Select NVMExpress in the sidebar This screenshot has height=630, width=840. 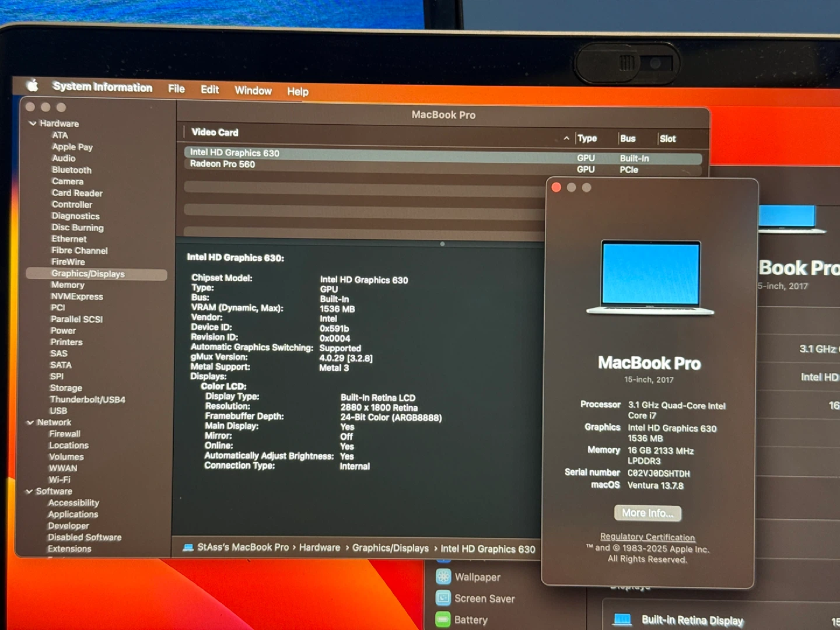[77, 296]
